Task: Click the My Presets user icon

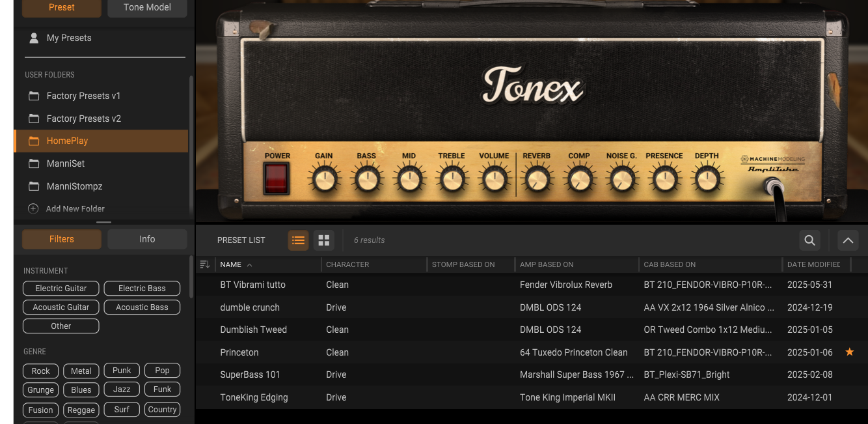Action: pos(34,38)
